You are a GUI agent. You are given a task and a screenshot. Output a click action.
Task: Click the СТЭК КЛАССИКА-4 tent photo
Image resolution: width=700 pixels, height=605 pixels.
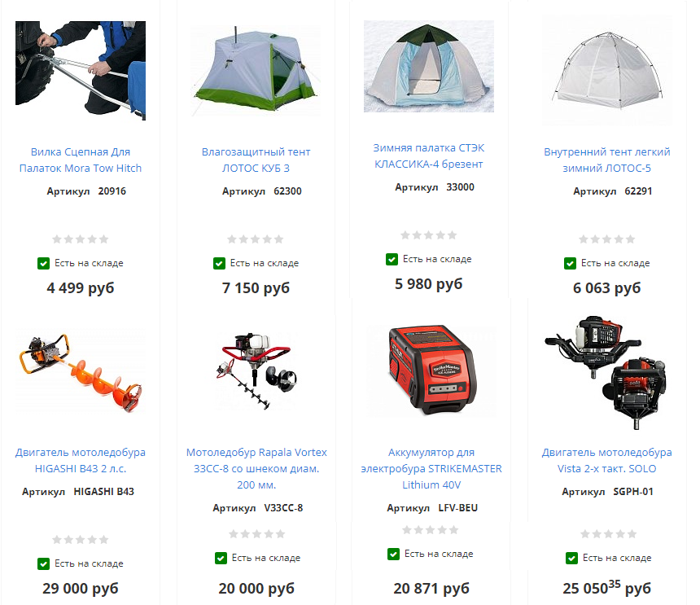pyautogui.click(x=429, y=66)
